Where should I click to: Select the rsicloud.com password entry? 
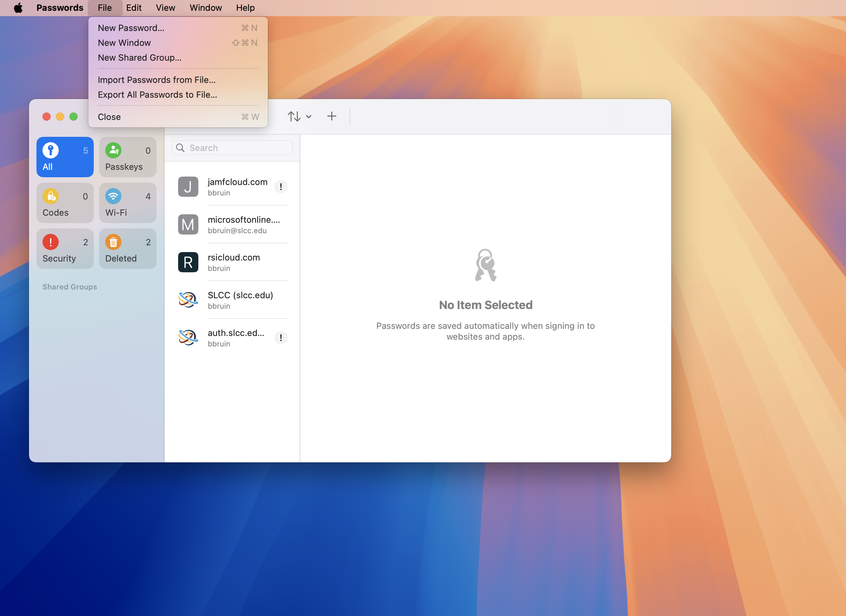(x=233, y=262)
